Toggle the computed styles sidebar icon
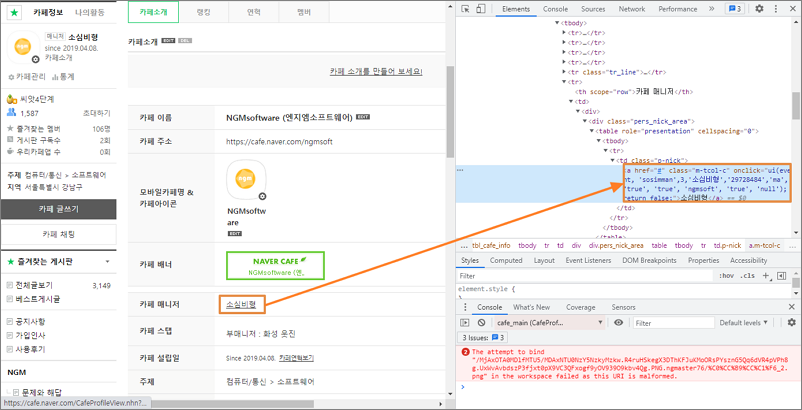The image size is (802, 410). point(781,276)
